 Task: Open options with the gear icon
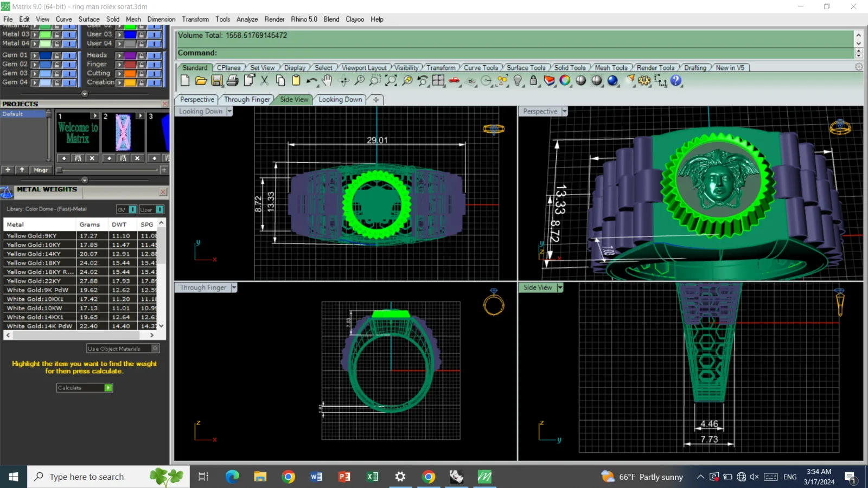click(644, 81)
